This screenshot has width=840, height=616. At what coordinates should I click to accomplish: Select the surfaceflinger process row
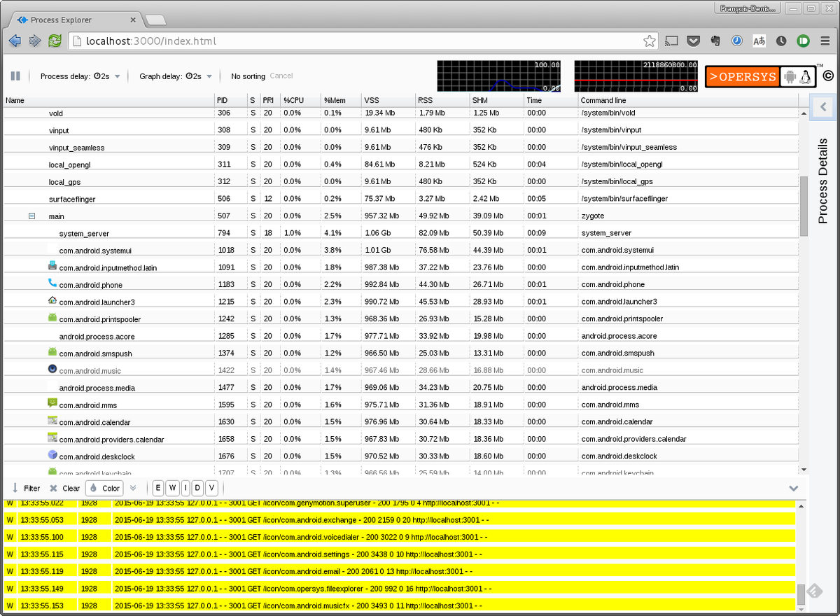[x=402, y=199]
